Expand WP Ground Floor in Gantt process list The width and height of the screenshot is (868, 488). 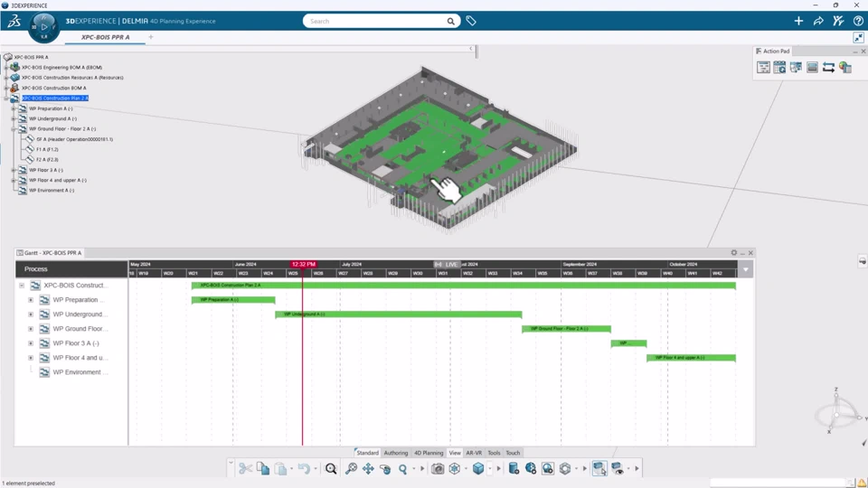(x=31, y=329)
